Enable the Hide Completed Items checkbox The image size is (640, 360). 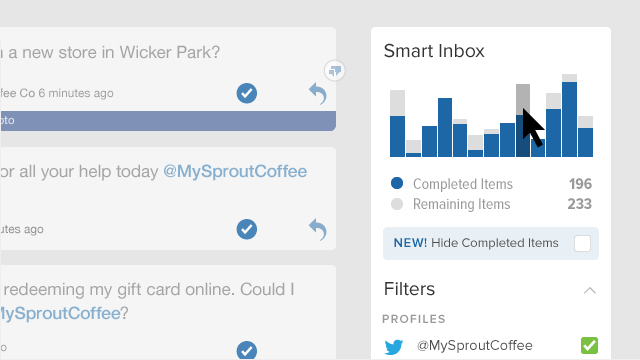click(x=582, y=244)
